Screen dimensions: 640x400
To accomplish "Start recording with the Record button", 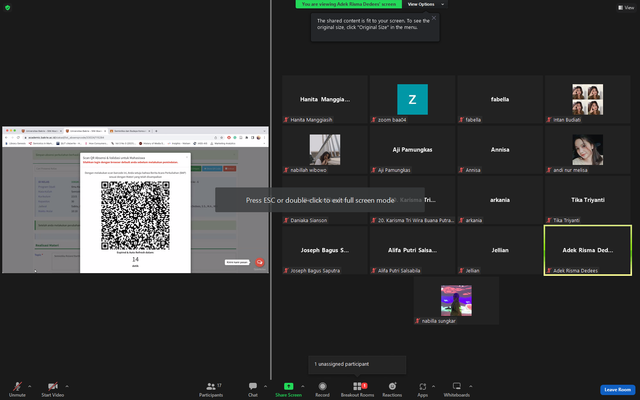I will click(x=322, y=389).
